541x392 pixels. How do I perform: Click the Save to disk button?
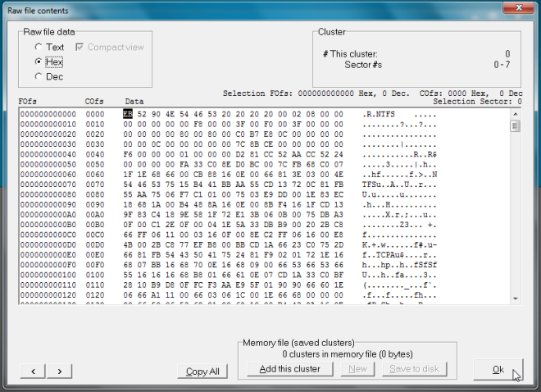pos(415,369)
